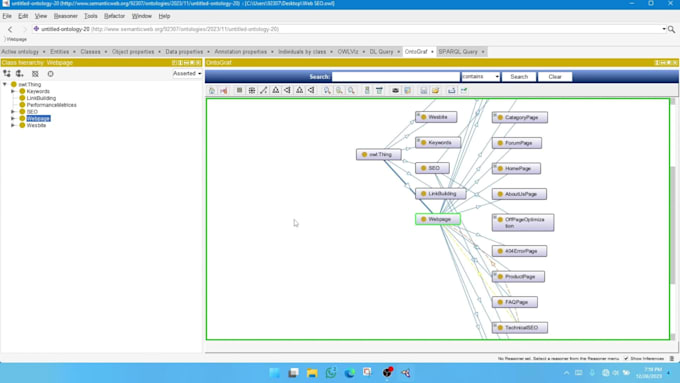
Task: Select the CategoryPage node in the graph
Action: coord(520,118)
